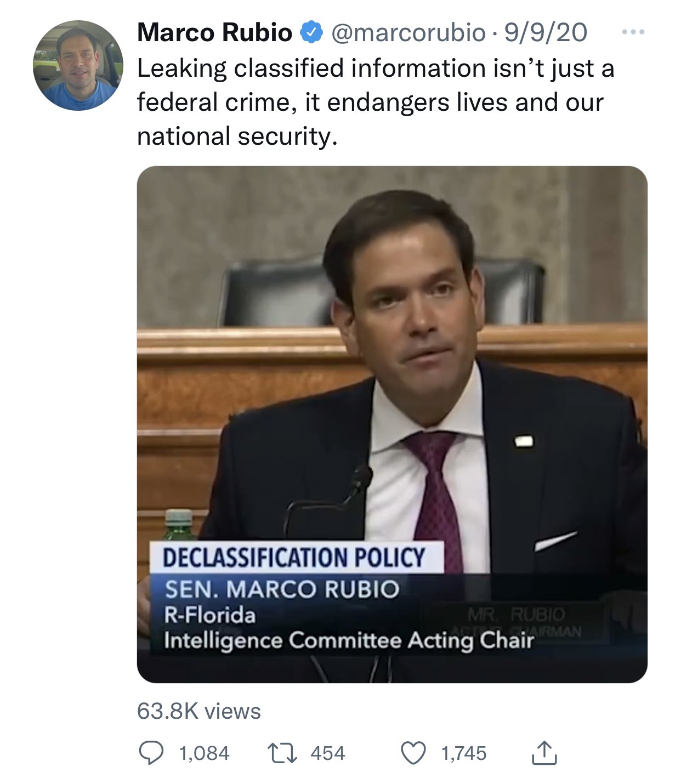Open the three-dot more options menu
The width and height of the screenshot is (681, 784).
[x=633, y=32]
